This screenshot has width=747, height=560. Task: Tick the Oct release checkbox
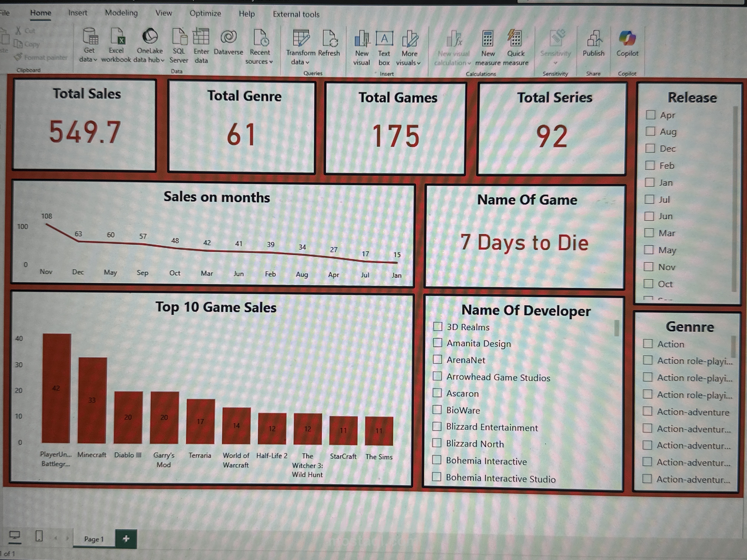(x=648, y=284)
